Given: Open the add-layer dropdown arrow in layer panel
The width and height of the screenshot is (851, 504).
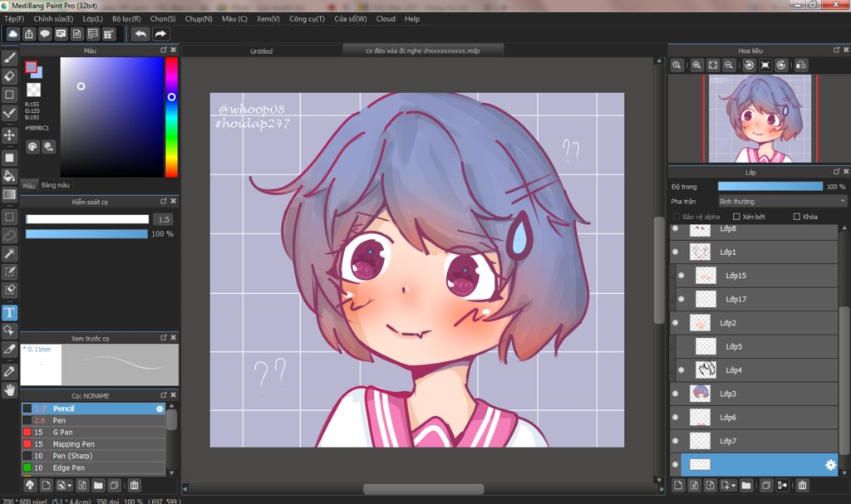Looking at the screenshot, I should click(x=734, y=486).
